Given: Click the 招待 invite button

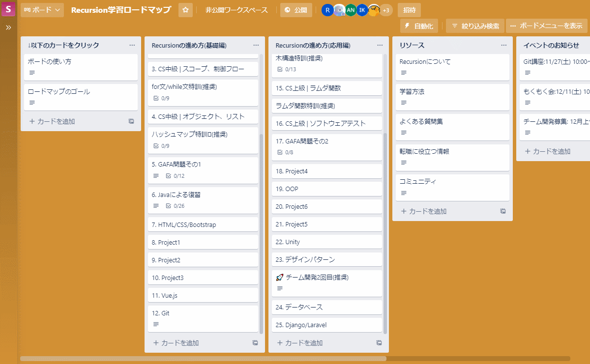Looking at the screenshot, I should (x=409, y=10).
